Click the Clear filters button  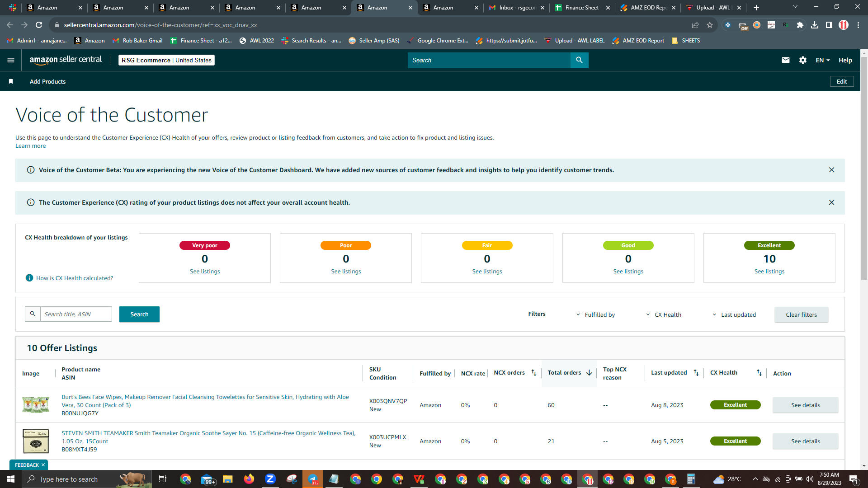click(x=801, y=315)
